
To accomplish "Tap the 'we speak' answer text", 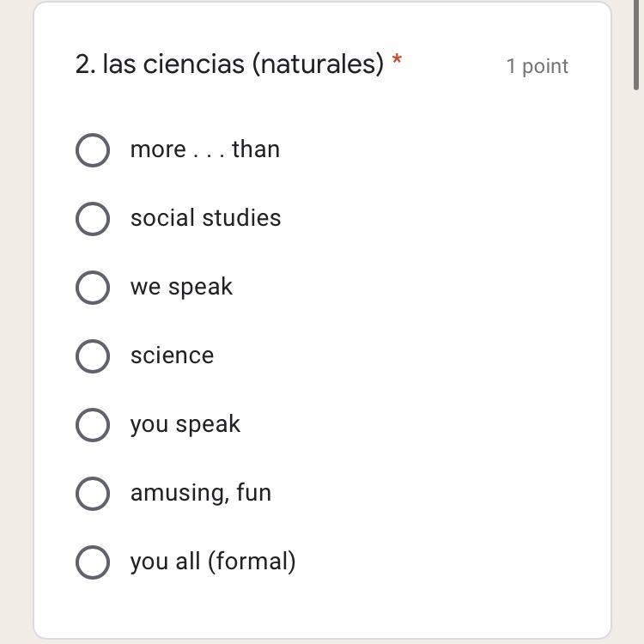I will (x=181, y=287).
